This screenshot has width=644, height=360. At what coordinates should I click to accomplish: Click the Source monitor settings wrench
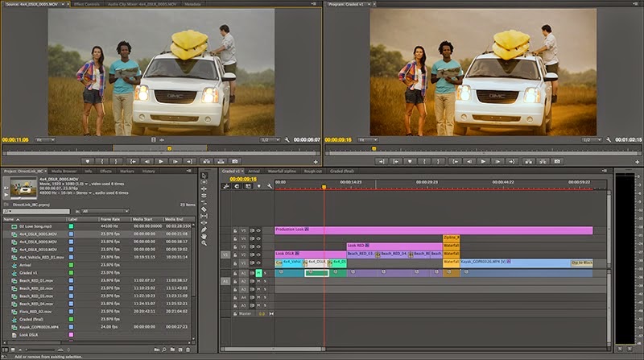(x=287, y=140)
